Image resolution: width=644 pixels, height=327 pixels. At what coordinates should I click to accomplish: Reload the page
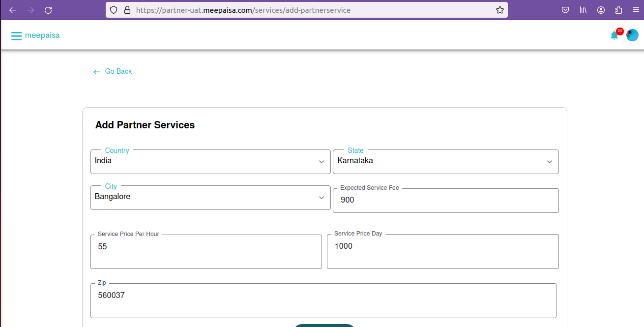(48, 10)
